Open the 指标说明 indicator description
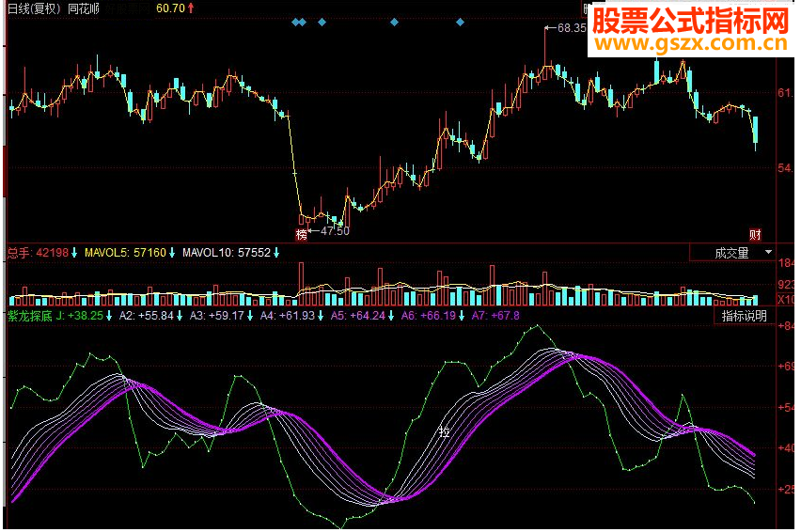This screenshot has height=532, width=801. click(745, 316)
